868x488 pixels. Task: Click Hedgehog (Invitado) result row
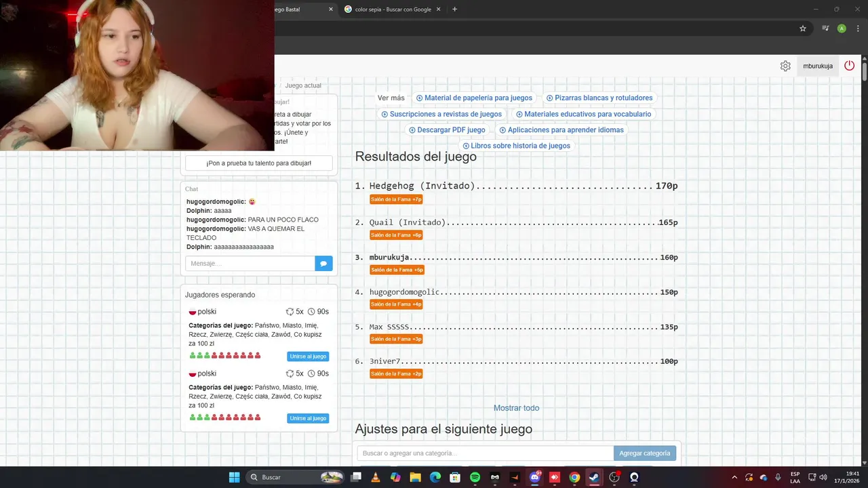click(x=516, y=186)
